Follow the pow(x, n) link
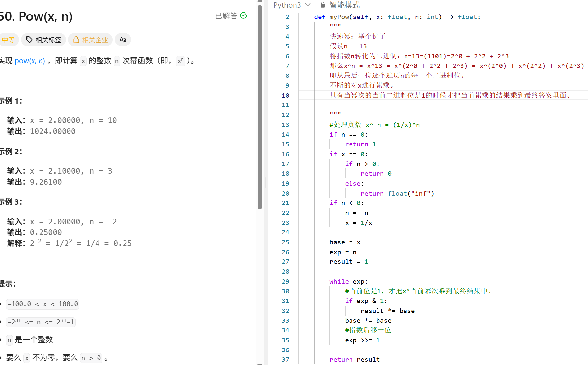This screenshot has height=365, width=588. (30, 61)
